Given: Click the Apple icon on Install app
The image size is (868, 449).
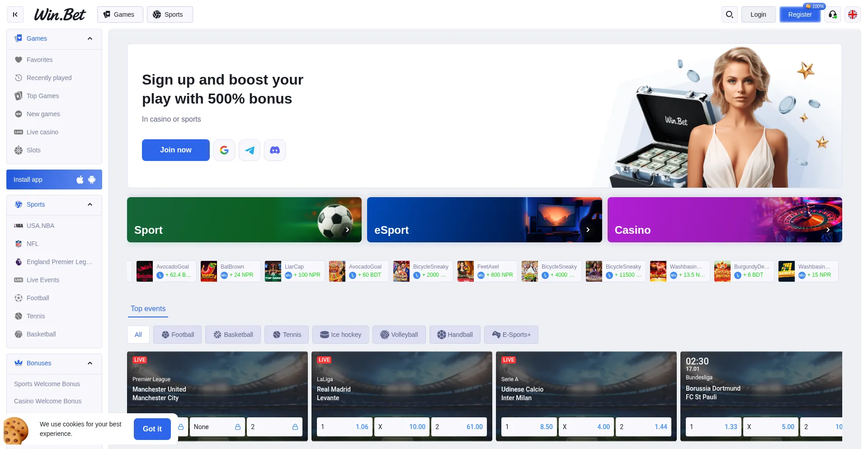Looking at the screenshot, I should pos(80,180).
